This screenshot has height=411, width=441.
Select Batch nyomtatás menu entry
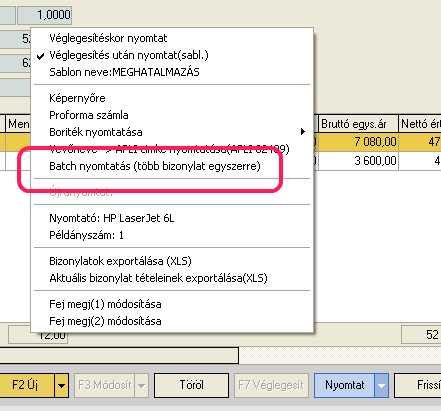[172, 166]
